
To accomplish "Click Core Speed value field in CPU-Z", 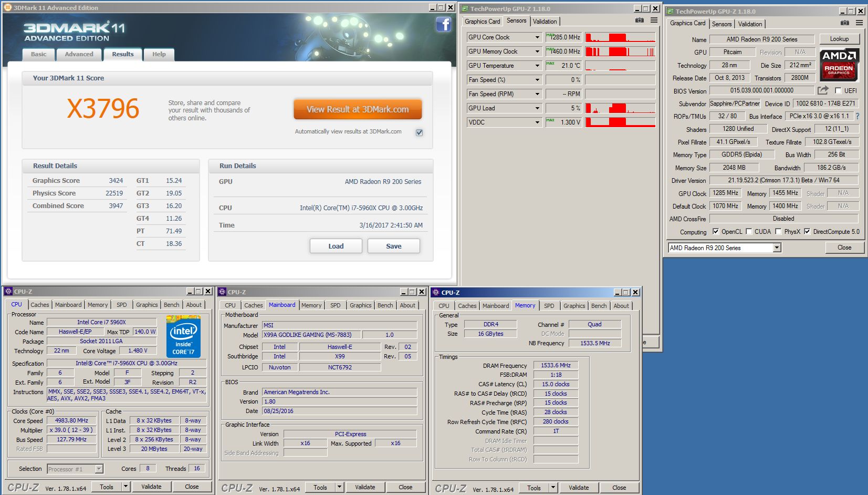I will point(71,420).
